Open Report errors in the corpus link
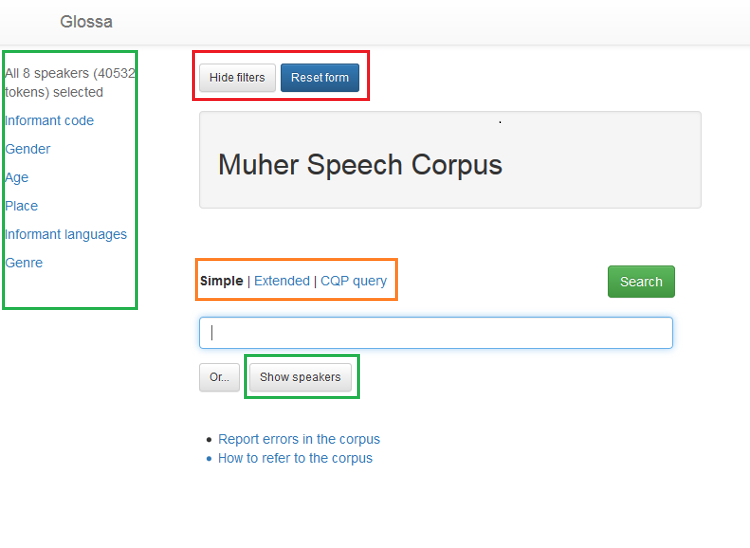The width and height of the screenshot is (750, 548). (x=299, y=439)
